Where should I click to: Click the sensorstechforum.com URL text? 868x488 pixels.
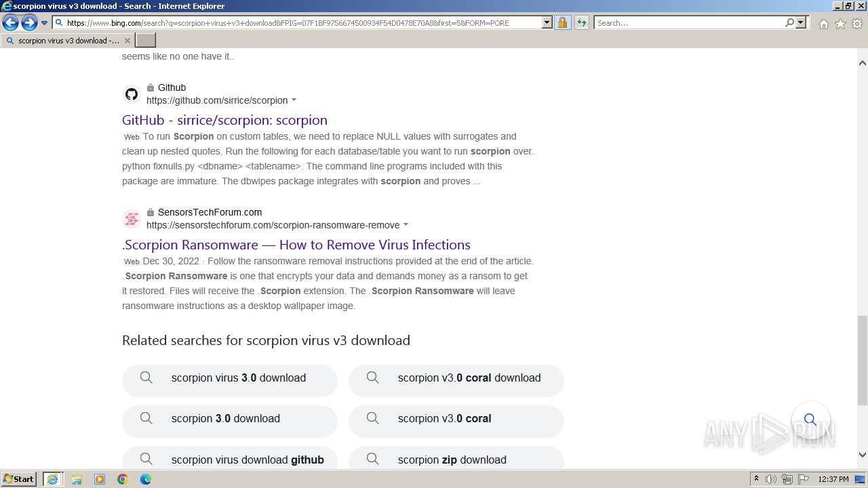(x=273, y=225)
